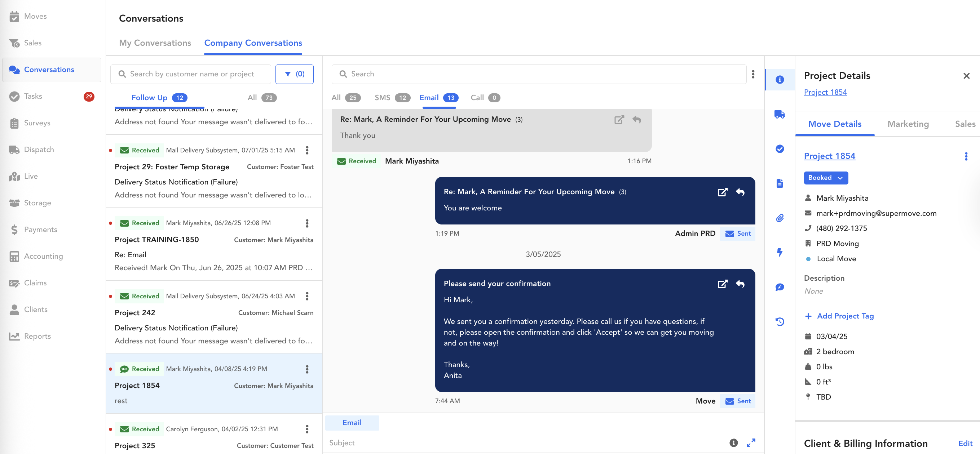Viewport: 980px width, 454px height.
Task: Open options for Project 1854 conversation row
Action: coord(307,369)
